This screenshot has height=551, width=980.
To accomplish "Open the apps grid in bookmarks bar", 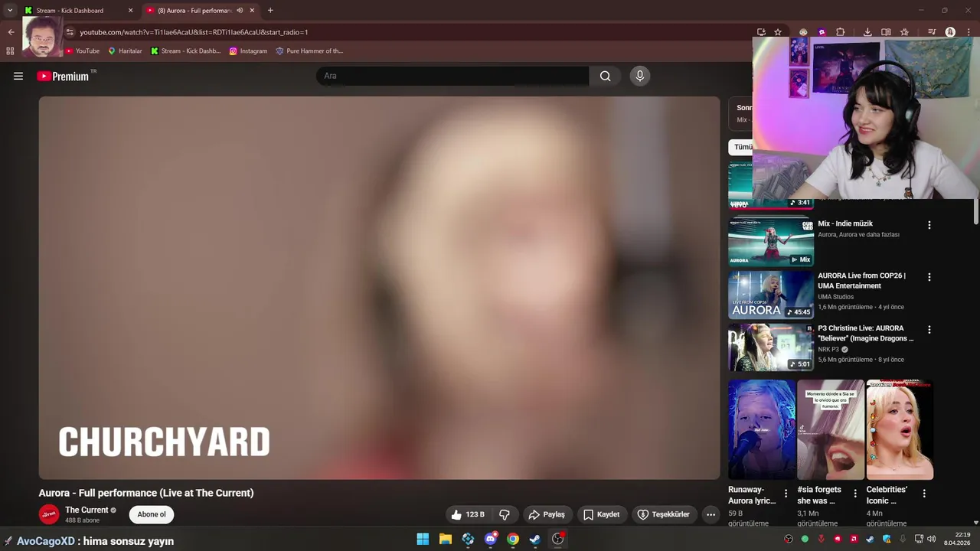I will (10, 51).
